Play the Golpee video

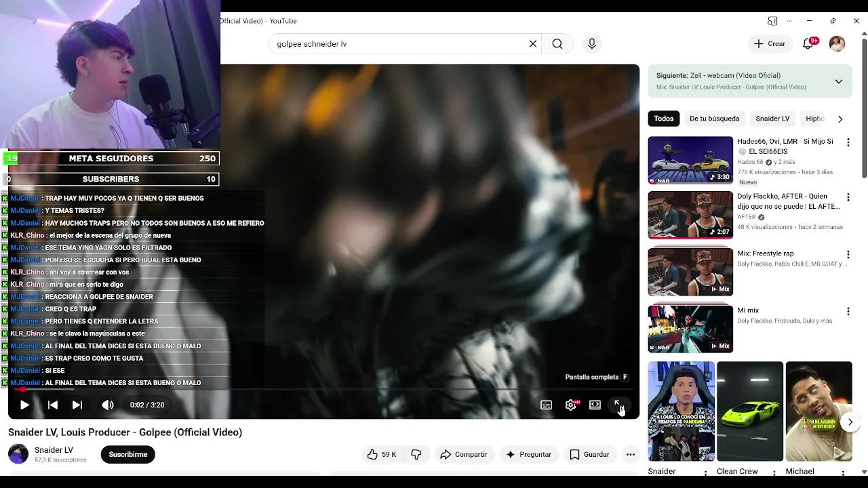[24, 405]
